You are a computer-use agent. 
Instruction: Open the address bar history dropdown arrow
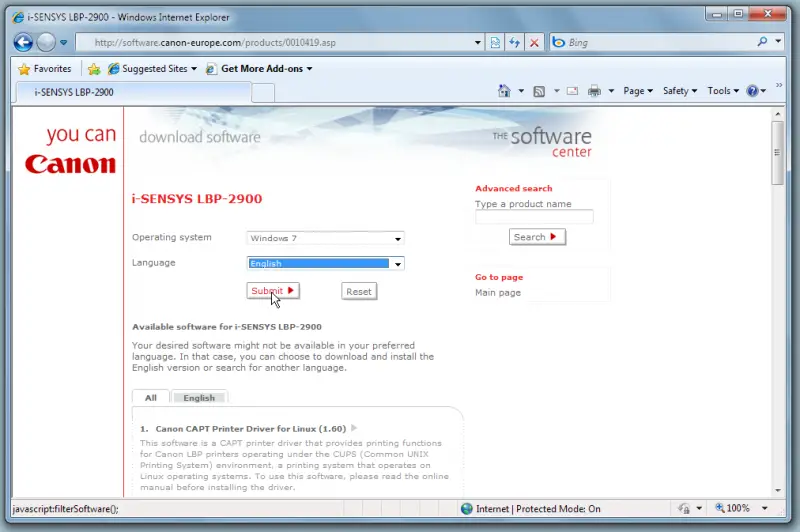point(478,43)
